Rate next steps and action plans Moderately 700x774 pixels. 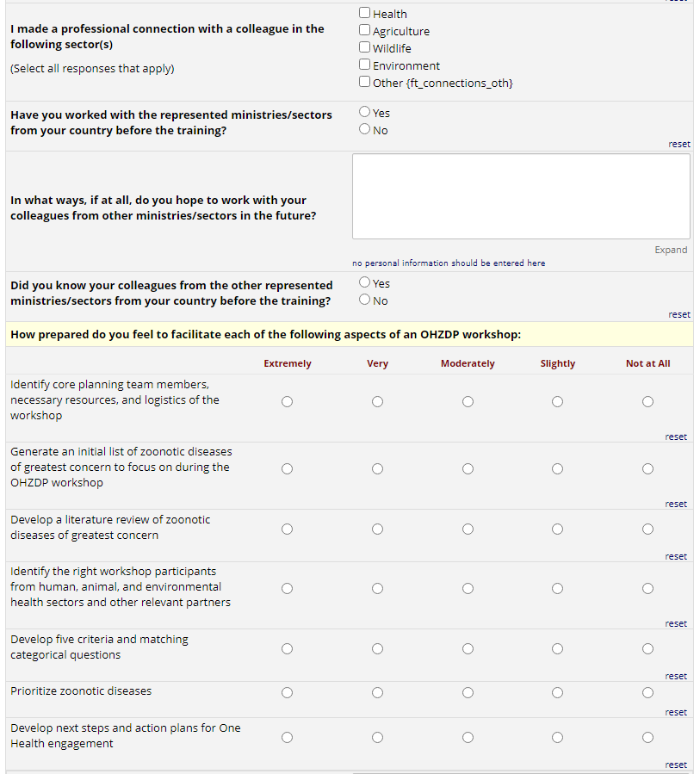click(468, 737)
